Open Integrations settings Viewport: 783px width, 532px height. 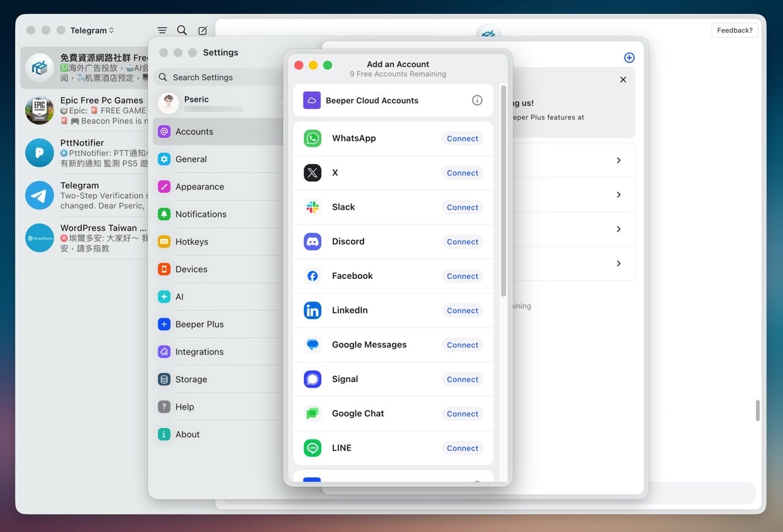click(218, 352)
